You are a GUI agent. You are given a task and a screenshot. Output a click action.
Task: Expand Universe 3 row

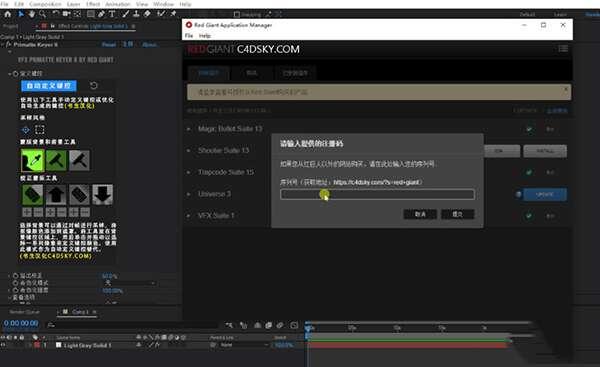pos(189,194)
